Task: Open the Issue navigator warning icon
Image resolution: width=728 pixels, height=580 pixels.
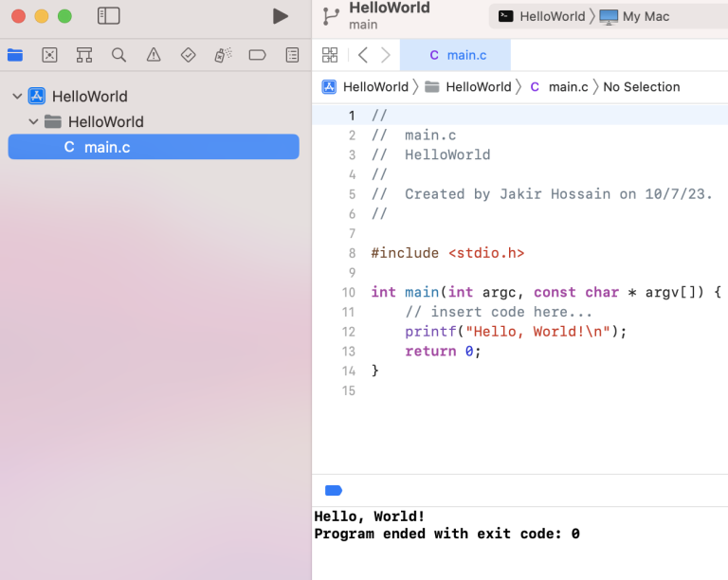Action: coord(154,55)
